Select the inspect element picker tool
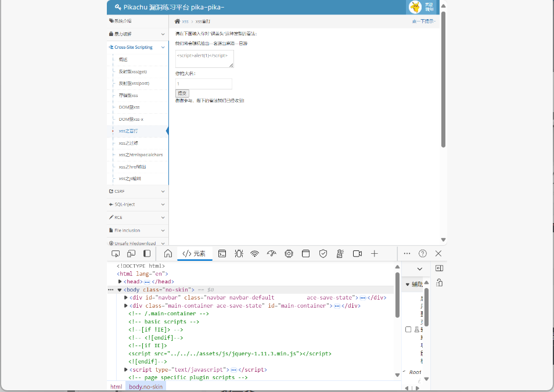The image size is (554, 392). tap(116, 253)
